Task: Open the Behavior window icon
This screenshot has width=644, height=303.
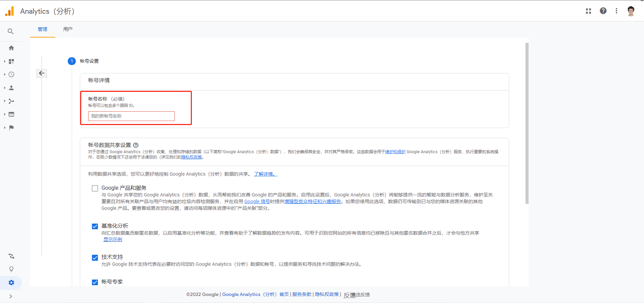Action: (11, 114)
